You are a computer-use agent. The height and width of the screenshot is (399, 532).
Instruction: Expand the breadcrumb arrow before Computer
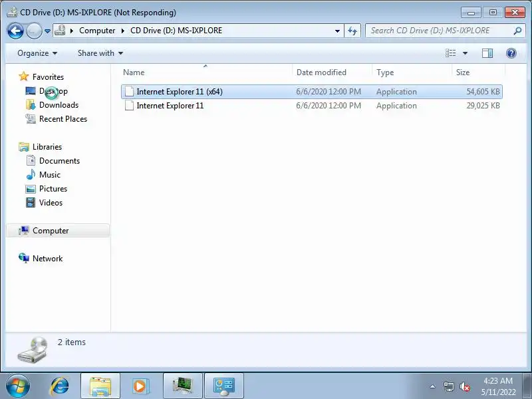coord(72,31)
